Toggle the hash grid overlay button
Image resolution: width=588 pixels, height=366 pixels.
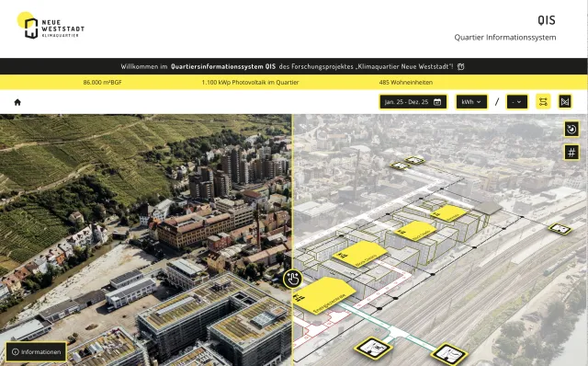point(571,153)
